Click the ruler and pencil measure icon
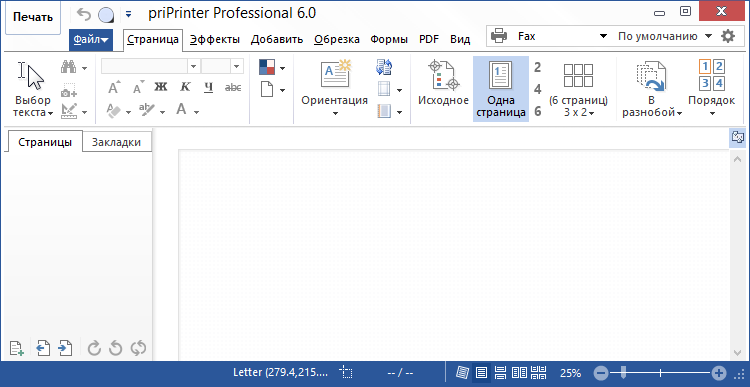 coord(69,111)
